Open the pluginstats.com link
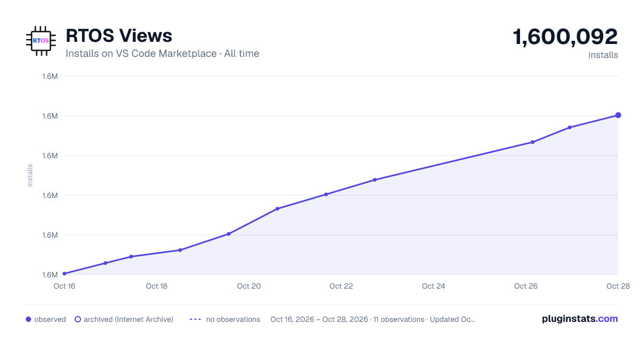Viewport: 644px width, 338px height. pyautogui.click(x=580, y=319)
